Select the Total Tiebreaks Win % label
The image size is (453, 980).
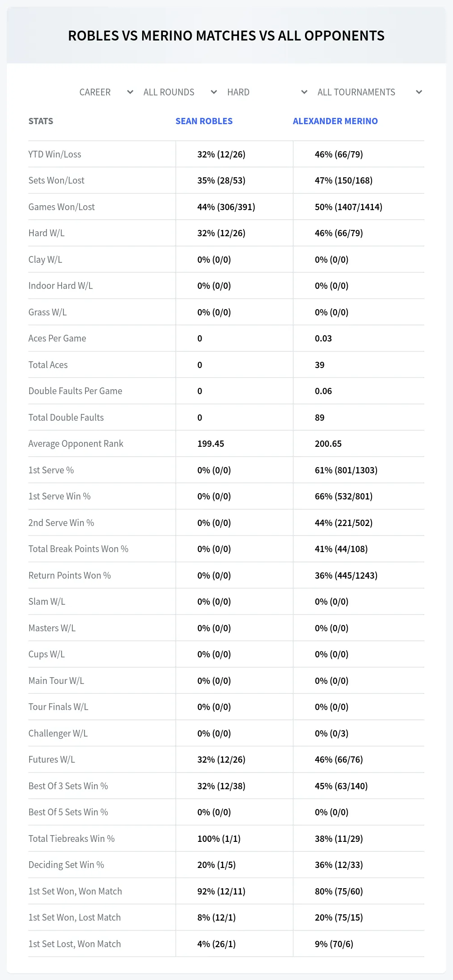click(x=72, y=839)
